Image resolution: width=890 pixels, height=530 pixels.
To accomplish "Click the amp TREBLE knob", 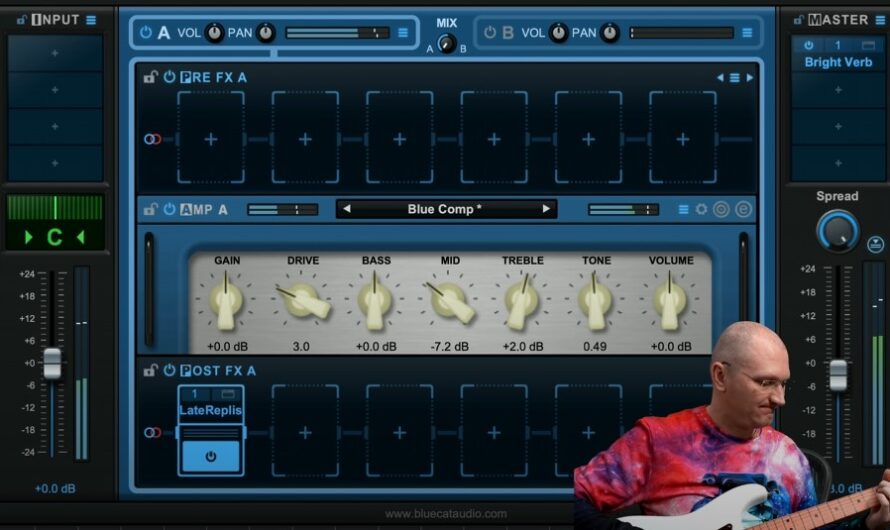I will (522, 302).
